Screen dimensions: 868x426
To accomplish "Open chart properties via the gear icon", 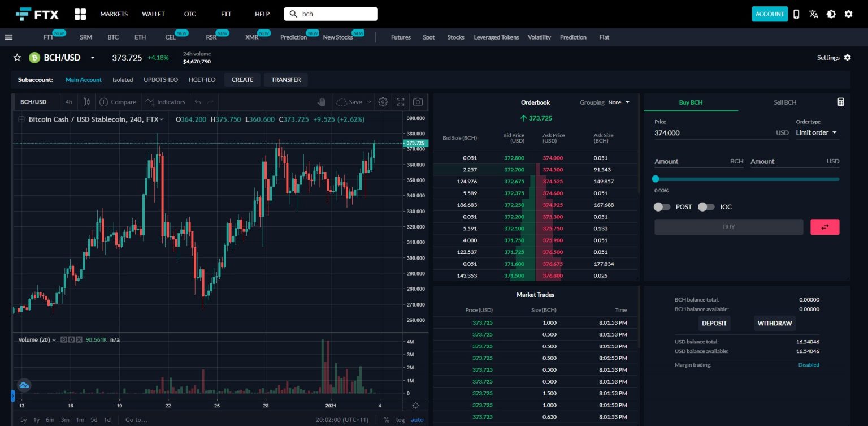I will pyautogui.click(x=383, y=102).
